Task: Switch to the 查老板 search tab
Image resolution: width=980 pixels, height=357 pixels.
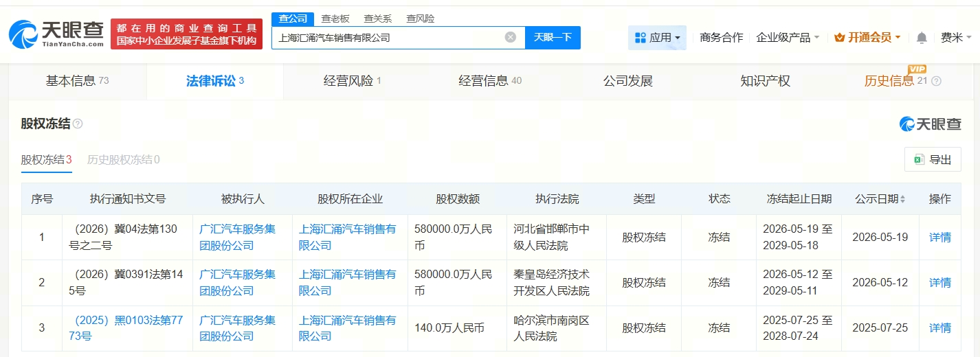Action: tap(335, 19)
